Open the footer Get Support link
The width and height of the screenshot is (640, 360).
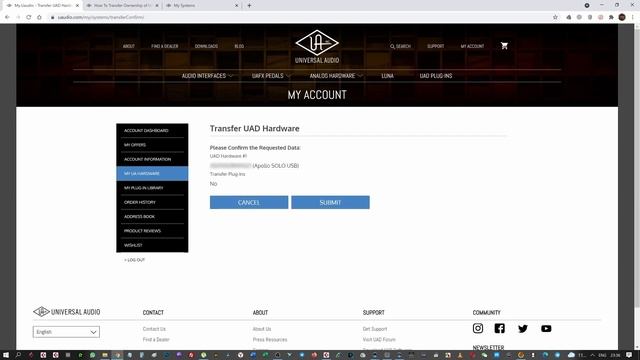point(375,329)
